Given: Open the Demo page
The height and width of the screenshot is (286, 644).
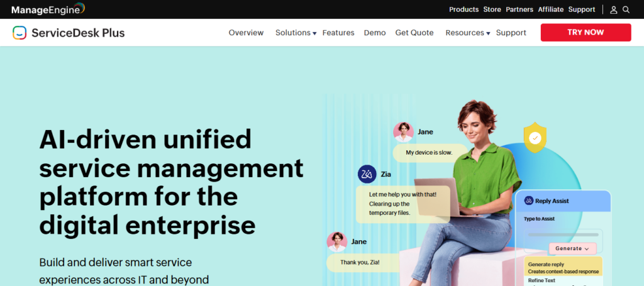Looking at the screenshot, I should (375, 33).
